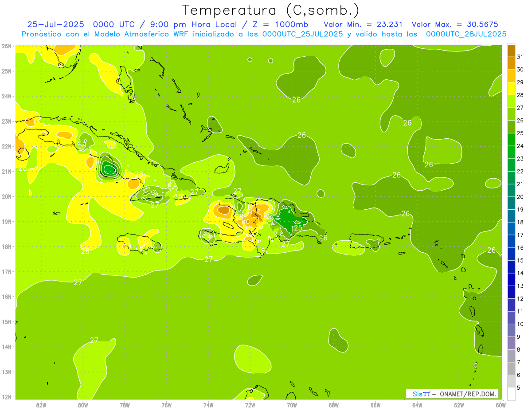Click blue color bar segment between 15 and 16
The height and width of the screenshot is (411, 532).
[511, 254]
